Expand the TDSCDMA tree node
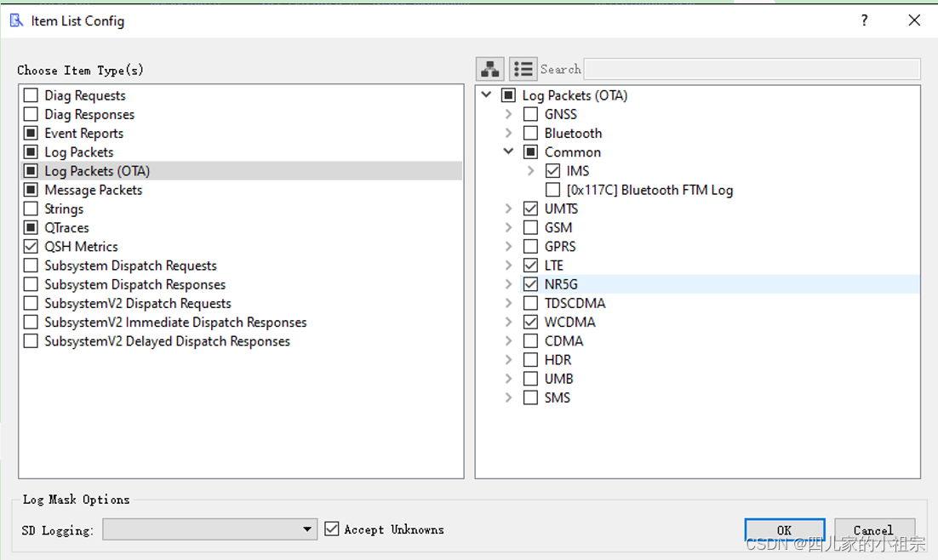This screenshot has height=560, width=938. coord(508,303)
